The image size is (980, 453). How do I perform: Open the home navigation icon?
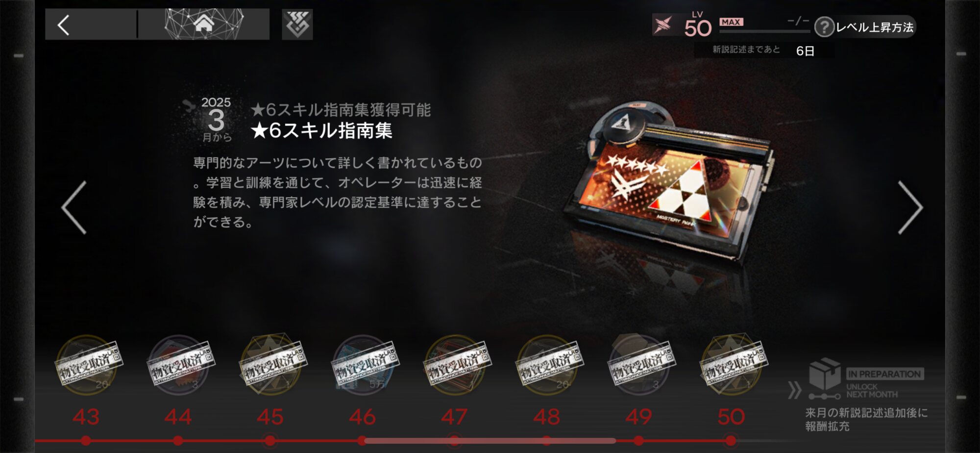tap(204, 24)
